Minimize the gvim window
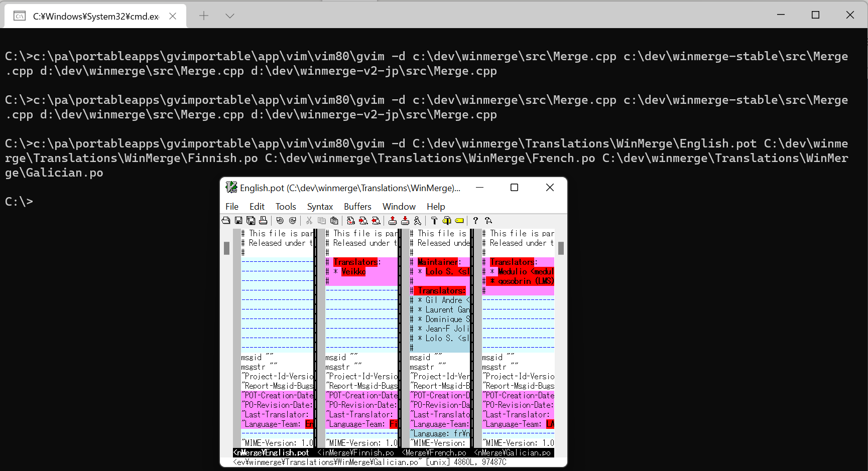Viewport: 868px width, 471px height. (x=479, y=188)
